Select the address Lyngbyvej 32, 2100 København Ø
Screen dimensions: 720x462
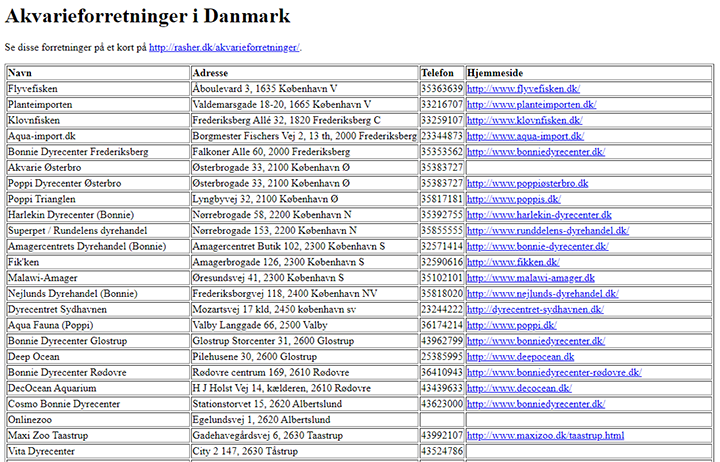[x=265, y=199]
